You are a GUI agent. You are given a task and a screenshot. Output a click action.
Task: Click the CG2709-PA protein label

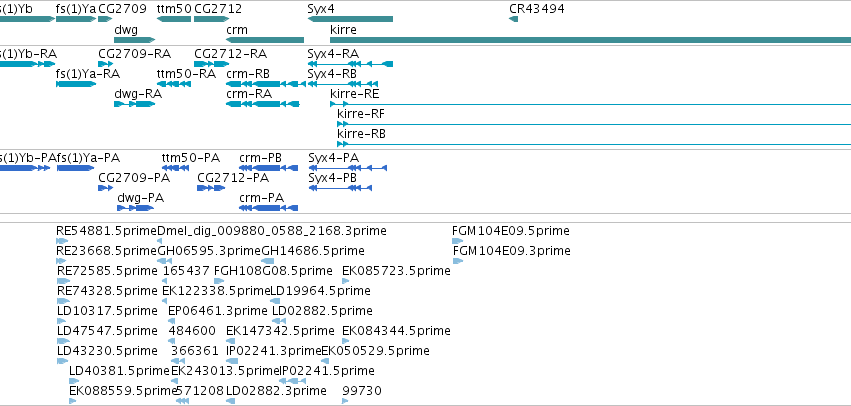tap(134, 178)
